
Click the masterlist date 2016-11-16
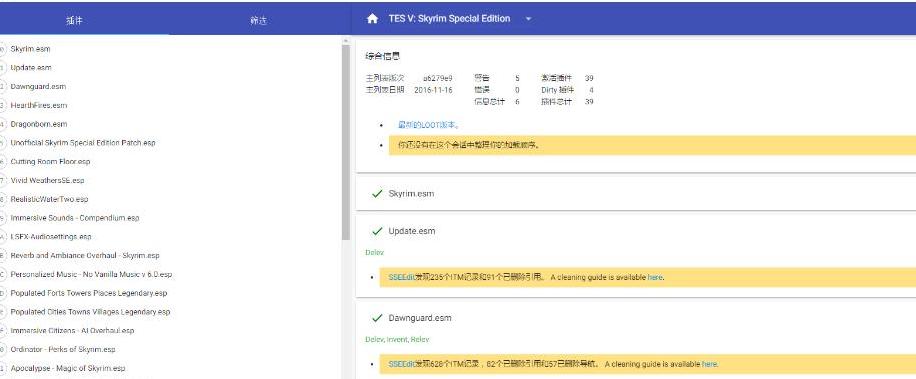[x=433, y=90]
